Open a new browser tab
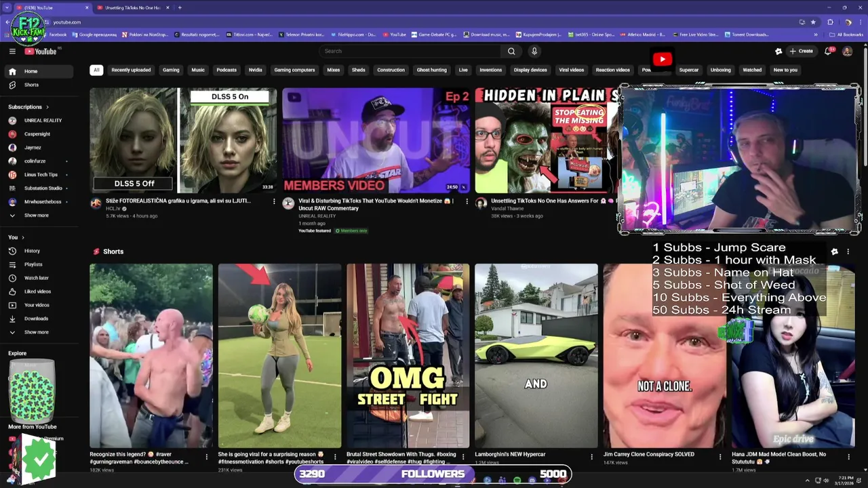The image size is (868, 488). 180,7
